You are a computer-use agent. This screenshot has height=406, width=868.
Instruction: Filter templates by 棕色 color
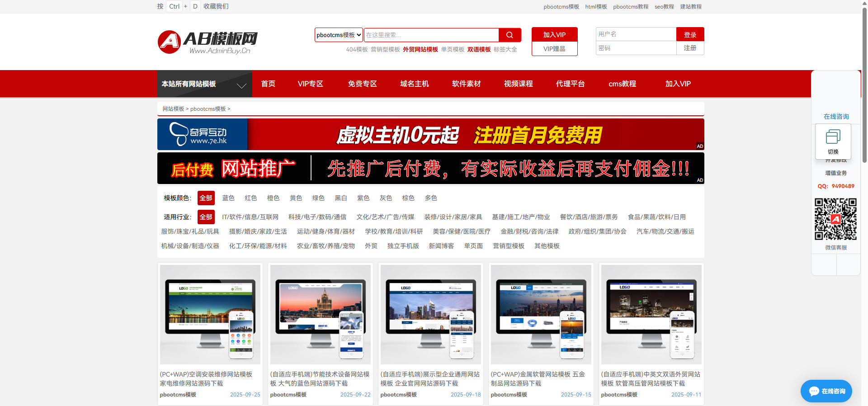coord(408,198)
